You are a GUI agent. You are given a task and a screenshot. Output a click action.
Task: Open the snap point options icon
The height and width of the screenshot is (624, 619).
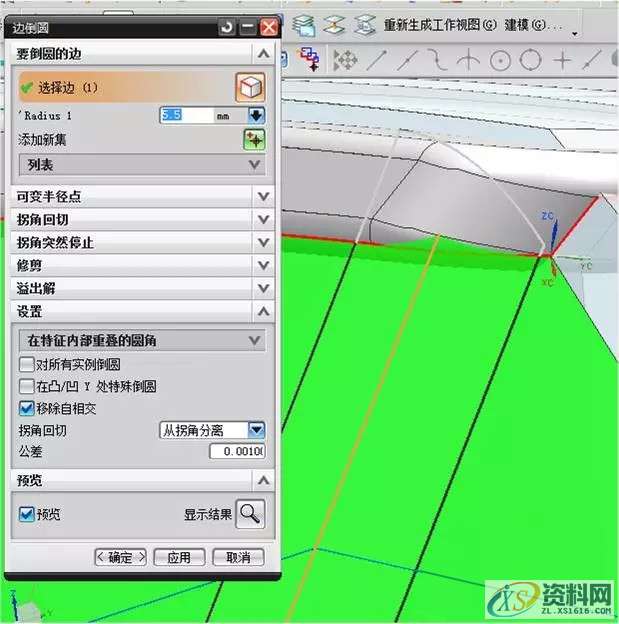[345, 60]
